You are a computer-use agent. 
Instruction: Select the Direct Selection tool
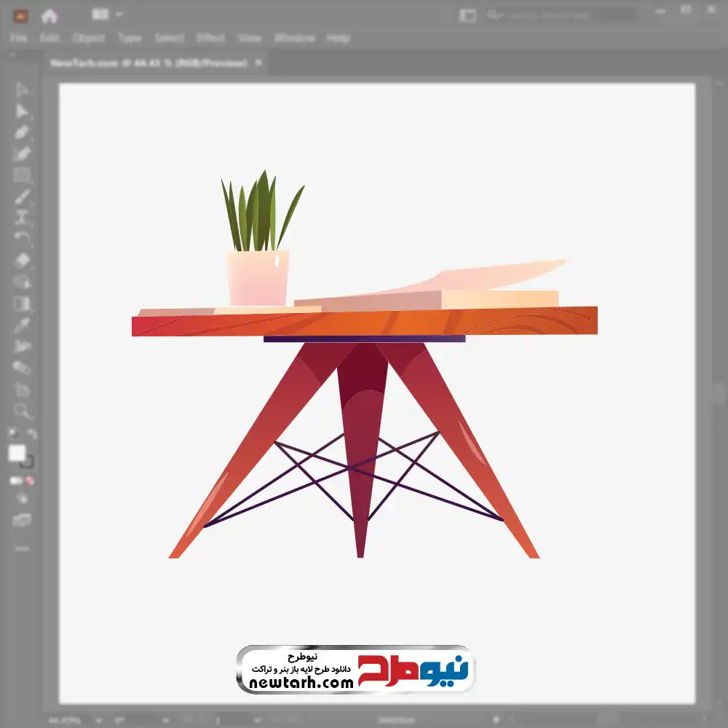pos(22,111)
